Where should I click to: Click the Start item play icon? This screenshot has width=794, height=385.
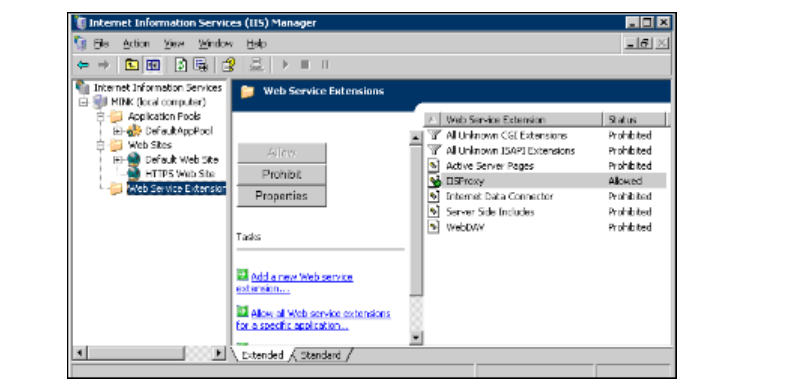point(285,65)
